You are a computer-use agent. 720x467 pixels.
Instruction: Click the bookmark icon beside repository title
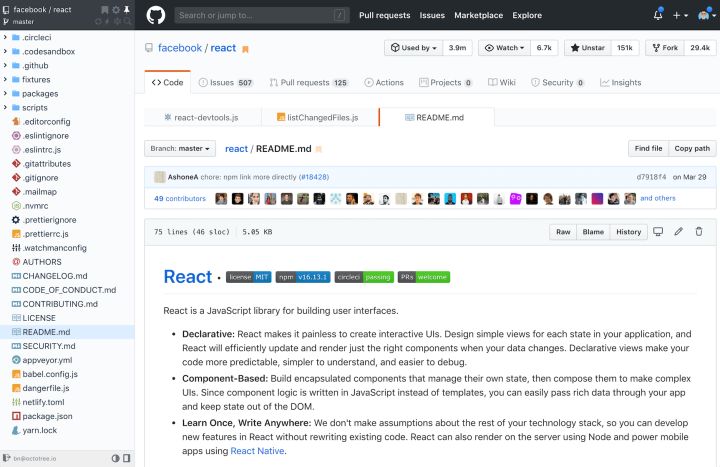tap(245, 49)
